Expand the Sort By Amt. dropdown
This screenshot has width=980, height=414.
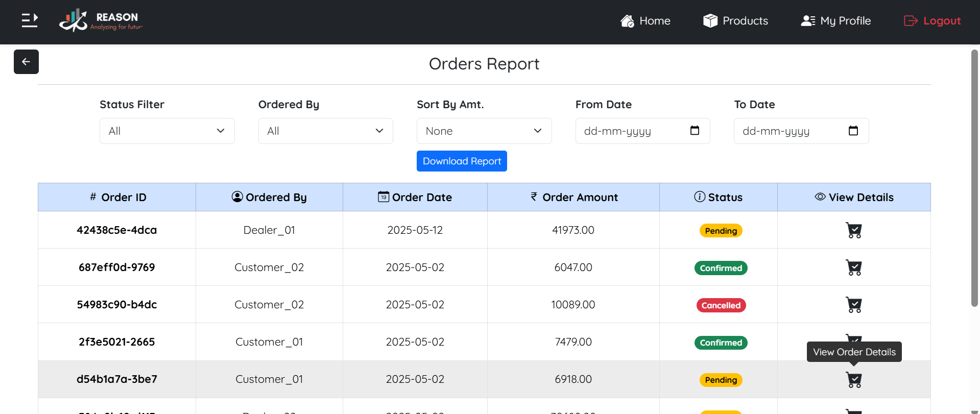484,131
